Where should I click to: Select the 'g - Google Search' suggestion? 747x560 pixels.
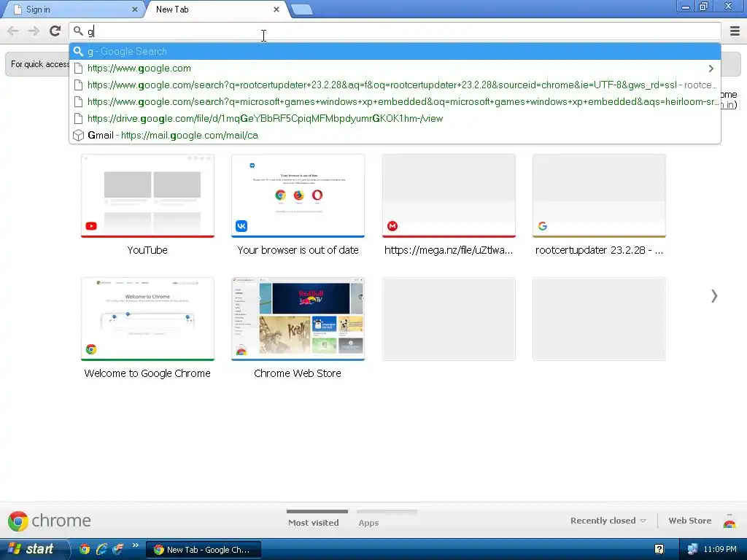(x=395, y=52)
